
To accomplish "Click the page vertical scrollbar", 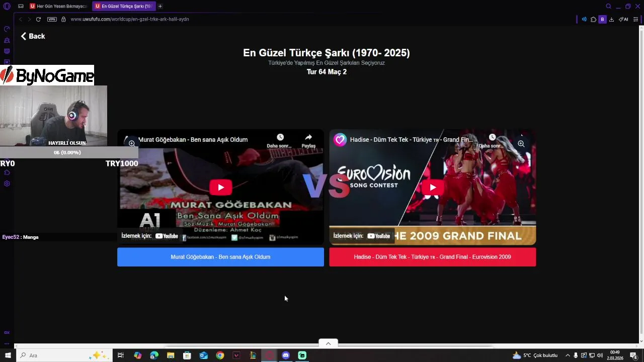I will (x=641, y=181).
